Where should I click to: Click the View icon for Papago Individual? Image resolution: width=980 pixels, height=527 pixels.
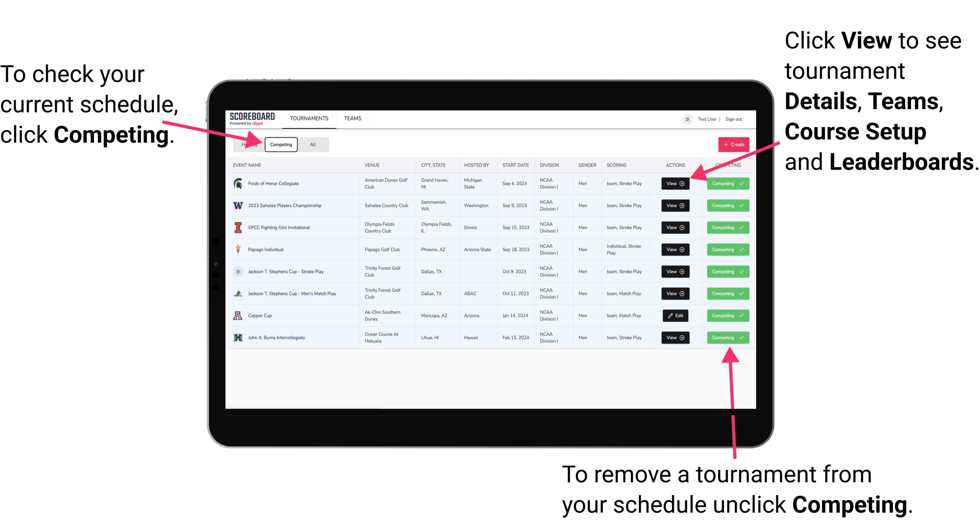click(675, 250)
